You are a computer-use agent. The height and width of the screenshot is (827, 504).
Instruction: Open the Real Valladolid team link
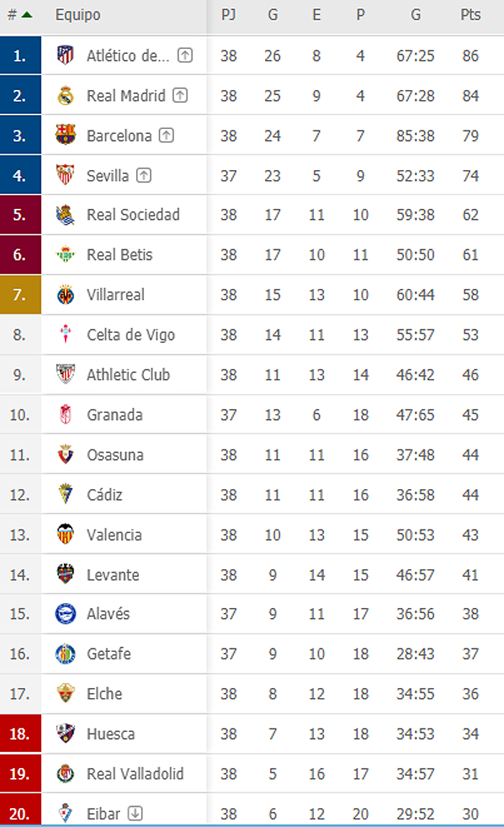135,774
